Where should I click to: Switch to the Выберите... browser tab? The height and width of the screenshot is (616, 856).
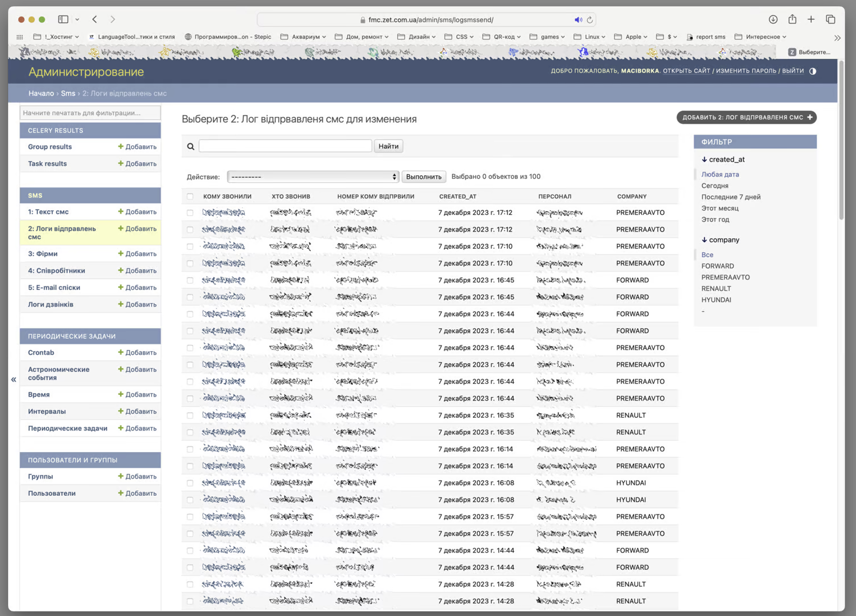tap(809, 52)
